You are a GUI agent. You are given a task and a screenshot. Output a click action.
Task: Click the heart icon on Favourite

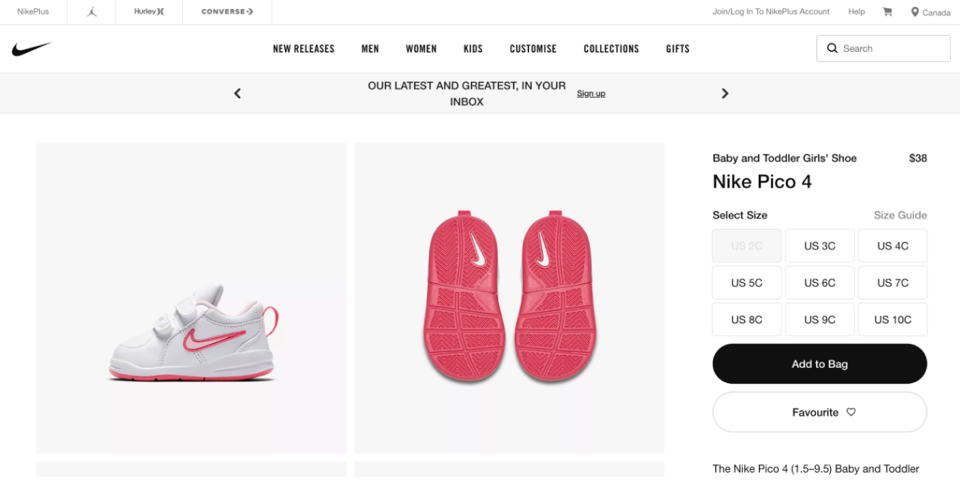pos(851,412)
